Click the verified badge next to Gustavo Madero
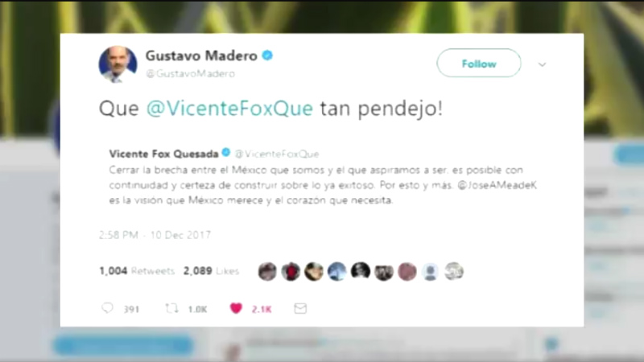644x362 pixels. tap(267, 55)
